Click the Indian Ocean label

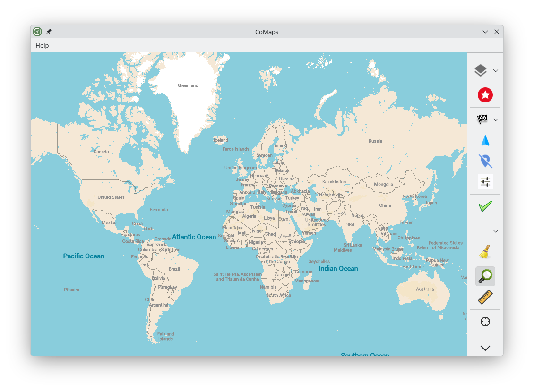(338, 268)
